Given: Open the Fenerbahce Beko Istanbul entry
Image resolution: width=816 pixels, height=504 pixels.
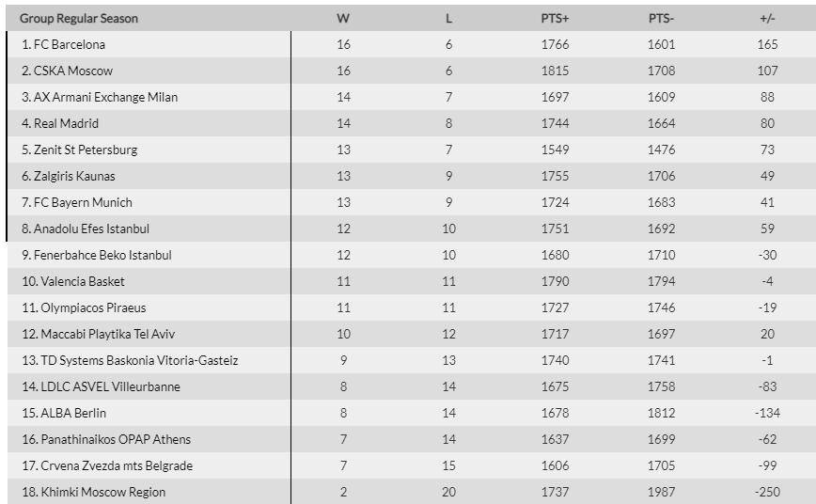Looking at the screenshot, I should click(102, 255).
